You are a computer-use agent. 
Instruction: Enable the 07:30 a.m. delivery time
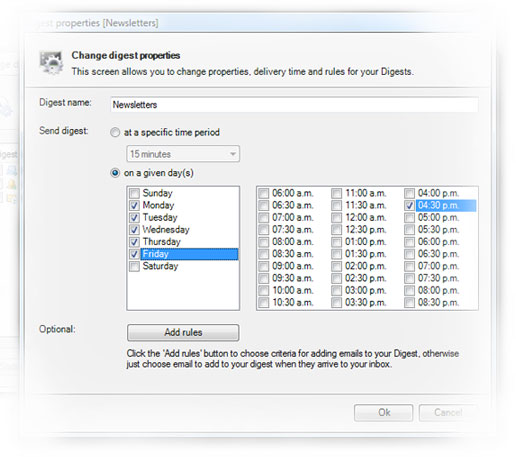pyautogui.click(x=264, y=230)
